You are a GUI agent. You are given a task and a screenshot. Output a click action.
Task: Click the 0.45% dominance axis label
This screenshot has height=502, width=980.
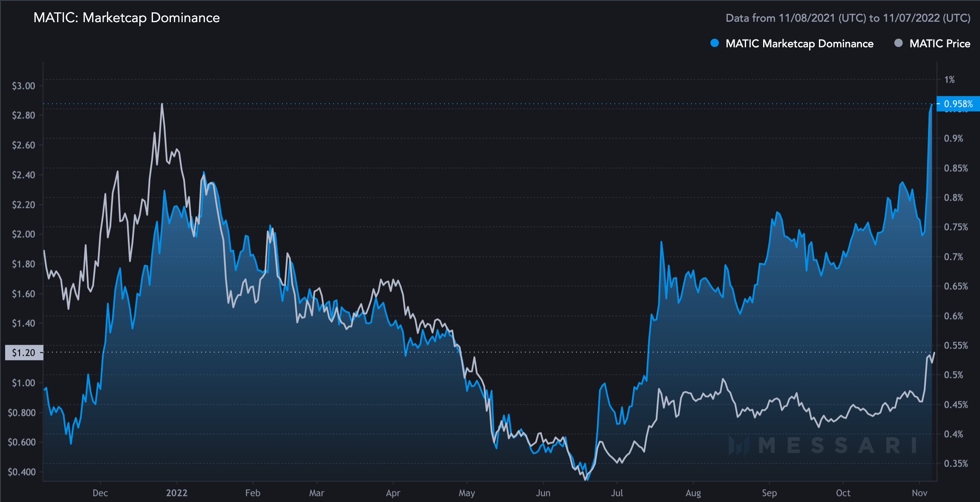(x=956, y=405)
